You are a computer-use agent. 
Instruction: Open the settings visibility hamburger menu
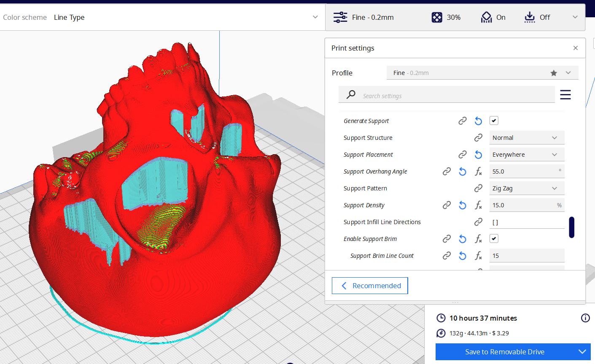point(565,95)
